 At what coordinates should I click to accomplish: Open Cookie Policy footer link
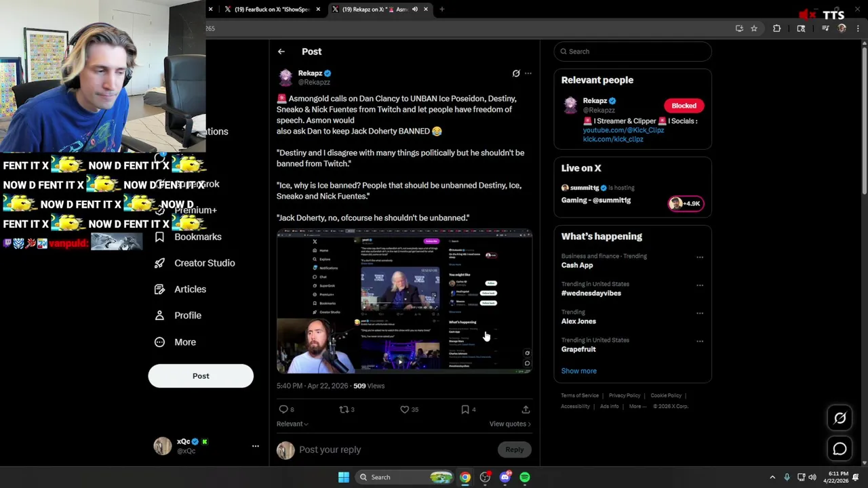point(666,395)
